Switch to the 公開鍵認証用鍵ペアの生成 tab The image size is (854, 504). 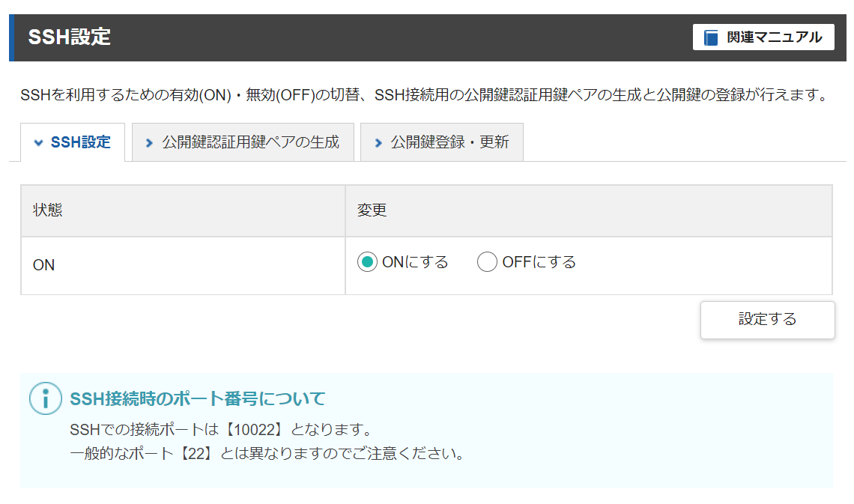click(x=243, y=142)
